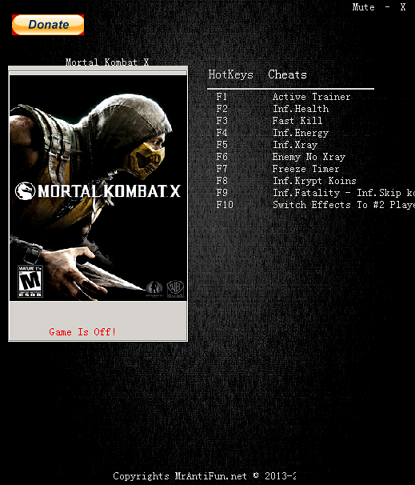
Task: Click the F8 hotkey label
Action: pyautogui.click(x=222, y=181)
